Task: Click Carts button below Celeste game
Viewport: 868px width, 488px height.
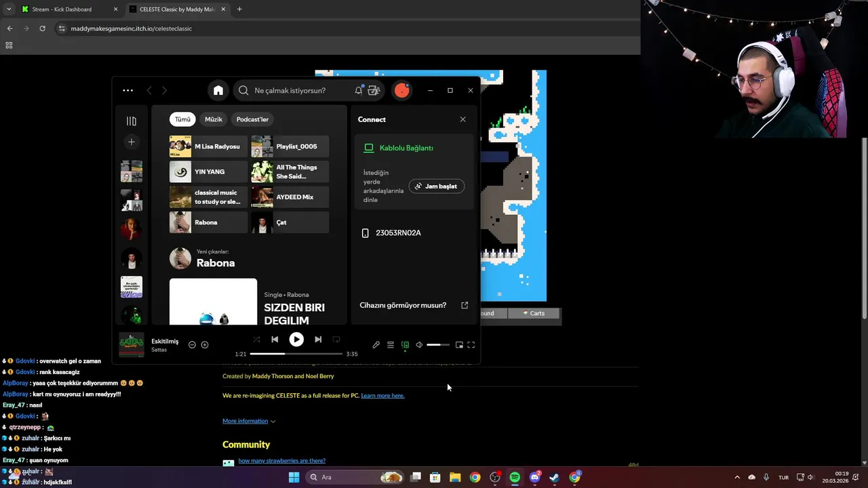Action: [534, 313]
